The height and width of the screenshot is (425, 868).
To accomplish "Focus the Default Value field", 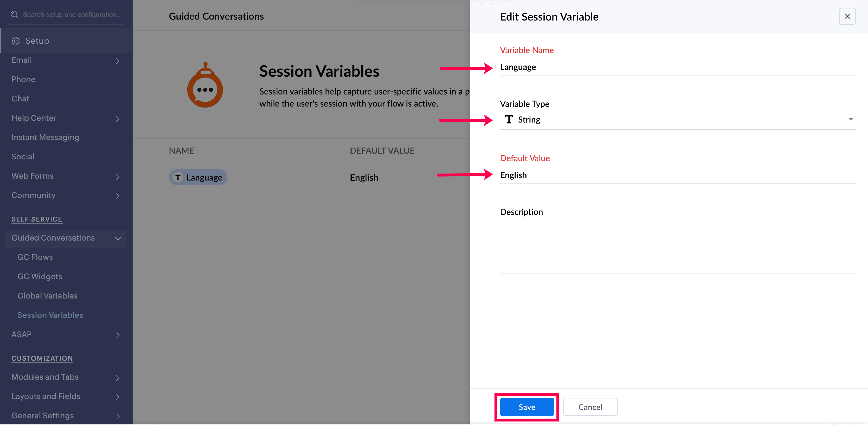I will pos(677,175).
